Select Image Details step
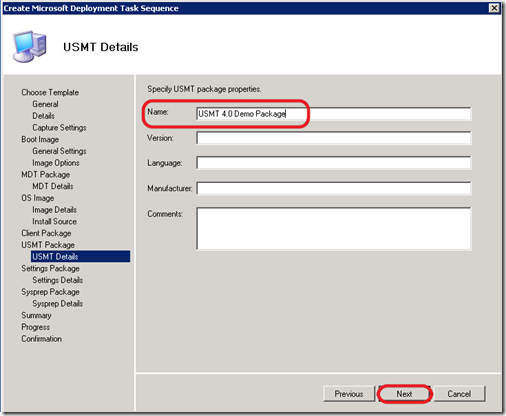This screenshot has width=506, height=416. (54, 210)
